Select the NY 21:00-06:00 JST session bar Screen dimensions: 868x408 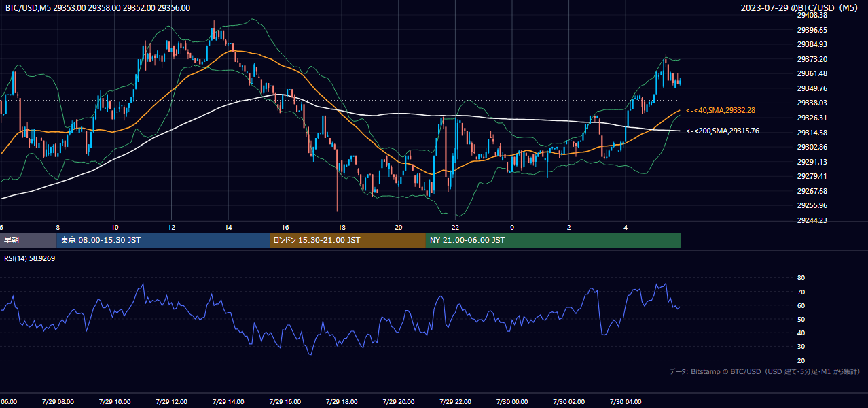(554, 240)
